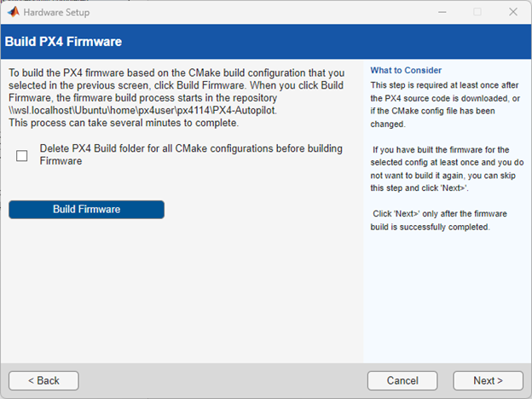Go to previous screen with Back
The height and width of the screenshot is (399, 532).
click(x=43, y=380)
